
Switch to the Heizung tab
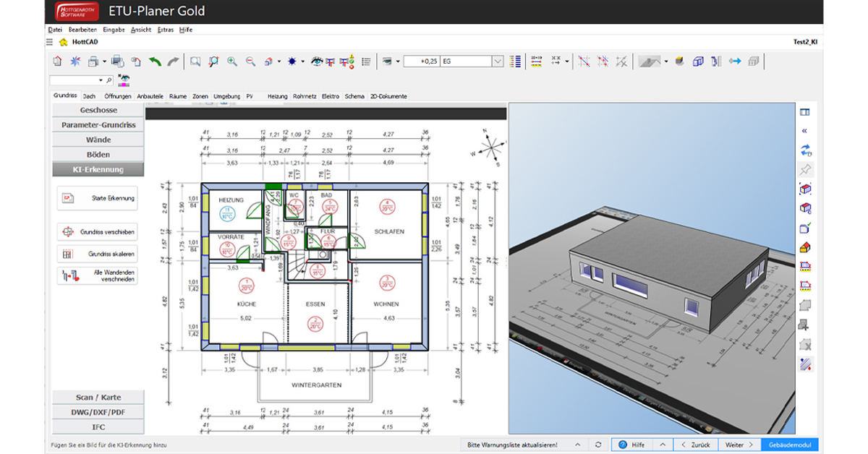point(277,96)
